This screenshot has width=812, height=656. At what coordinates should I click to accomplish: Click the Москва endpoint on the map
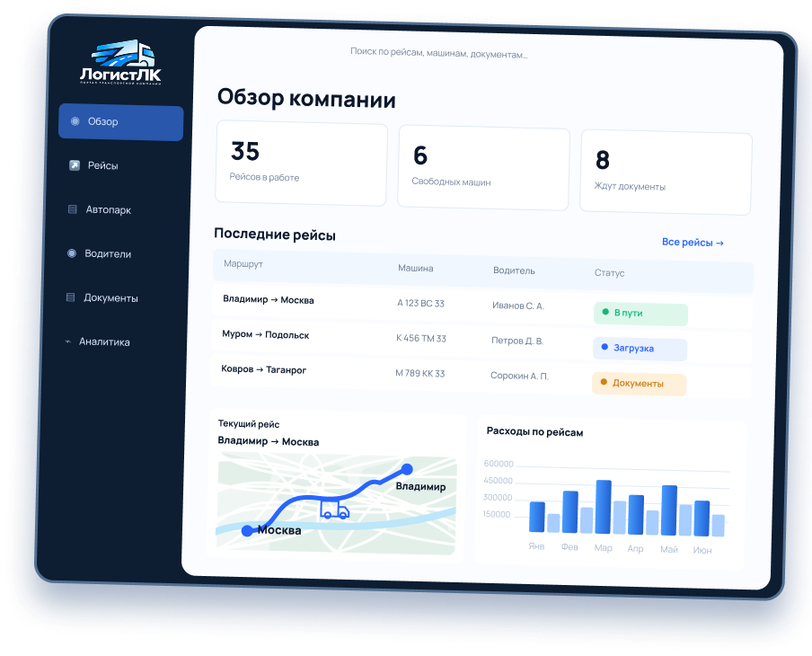tap(248, 530)
